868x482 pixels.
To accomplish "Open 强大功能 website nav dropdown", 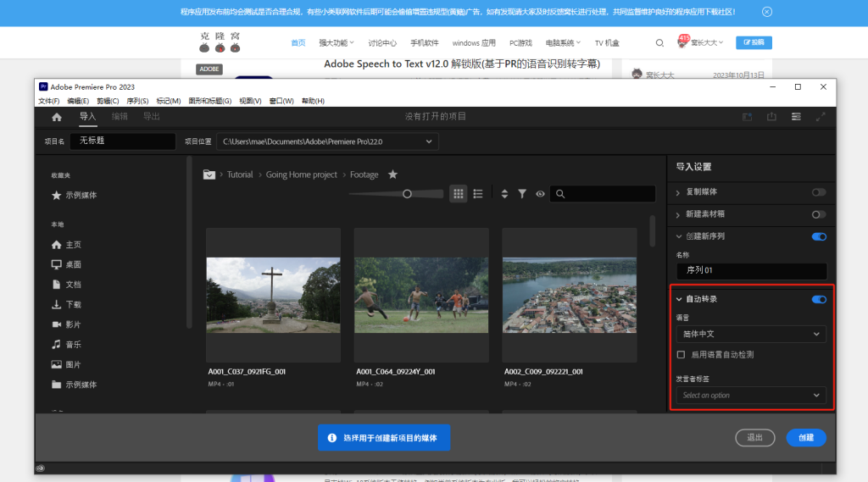I will tap(336, 42).
